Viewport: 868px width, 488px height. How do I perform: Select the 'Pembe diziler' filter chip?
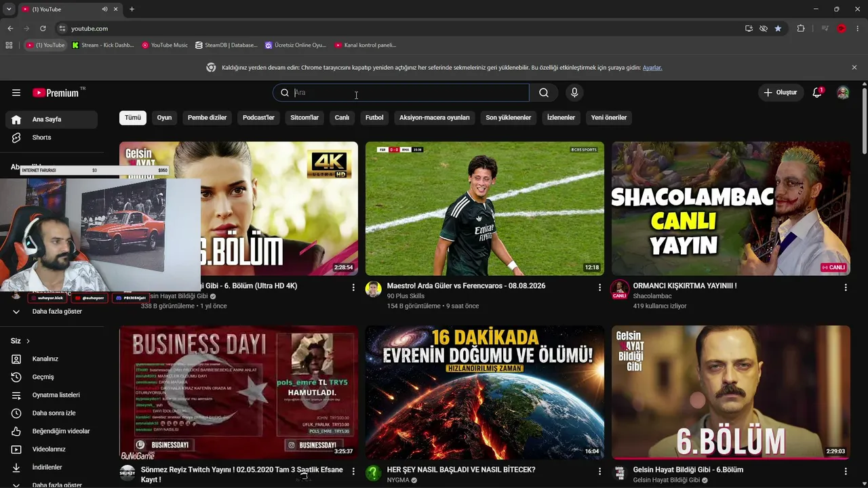207,117
